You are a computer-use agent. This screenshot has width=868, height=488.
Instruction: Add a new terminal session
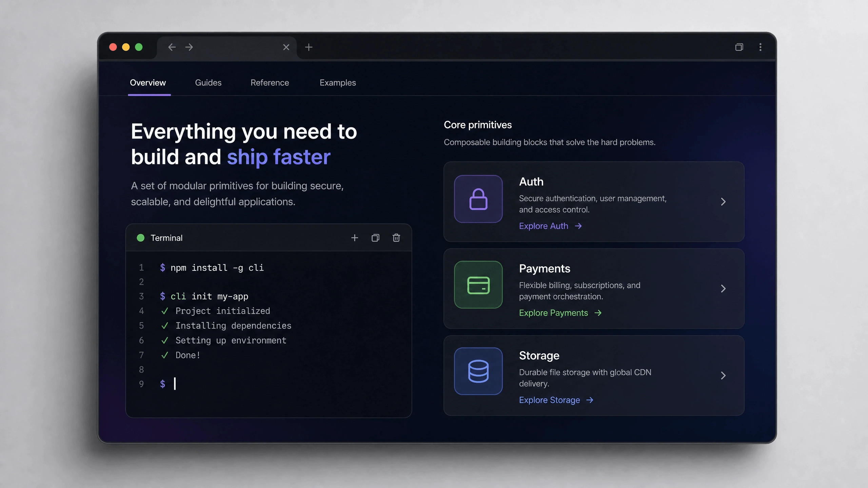pos(355,238)
